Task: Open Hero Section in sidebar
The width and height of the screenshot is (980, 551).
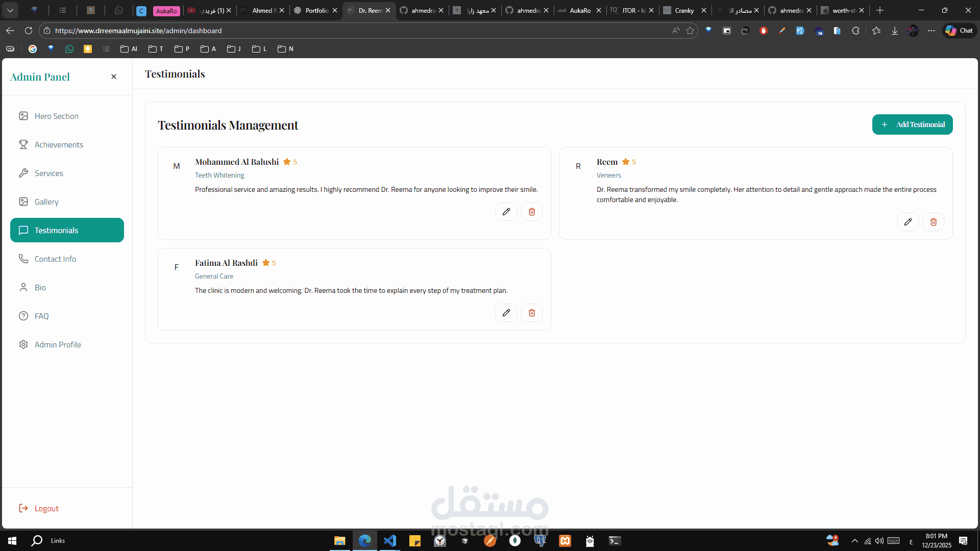Action: click(x=56, y=116)
